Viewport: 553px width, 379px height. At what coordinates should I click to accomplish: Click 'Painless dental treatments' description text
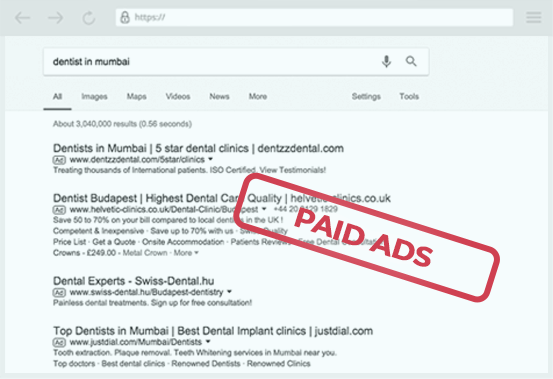[x=152, y=303]
